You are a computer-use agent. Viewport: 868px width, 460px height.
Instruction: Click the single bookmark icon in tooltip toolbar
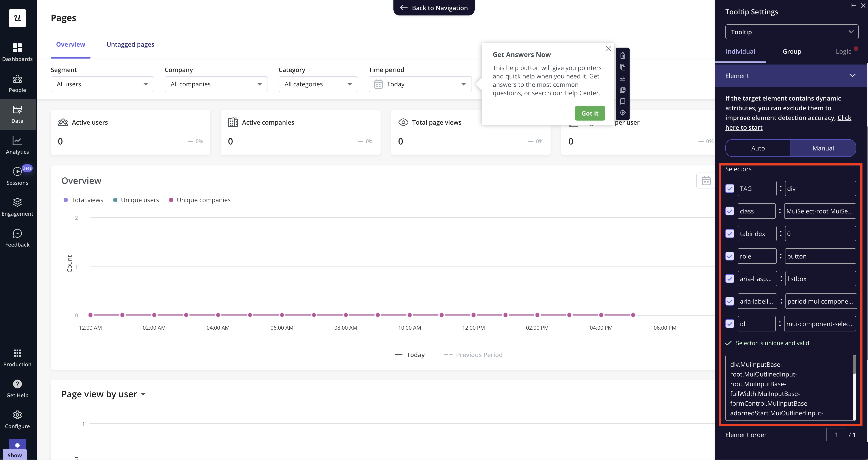[x=622, y=101]
